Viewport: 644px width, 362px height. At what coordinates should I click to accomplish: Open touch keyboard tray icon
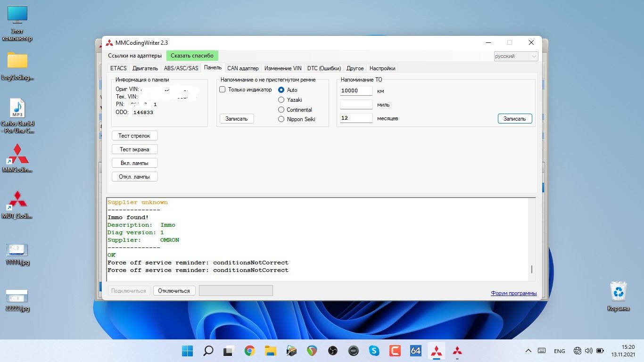pyautogui.click(x=542, y=351)
